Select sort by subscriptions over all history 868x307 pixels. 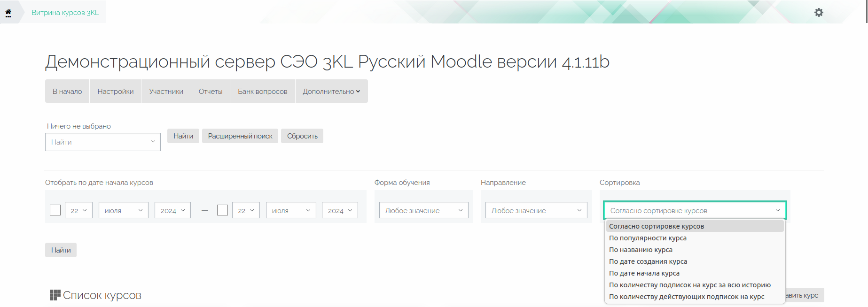pyautogui.click(x=695, y=285)
